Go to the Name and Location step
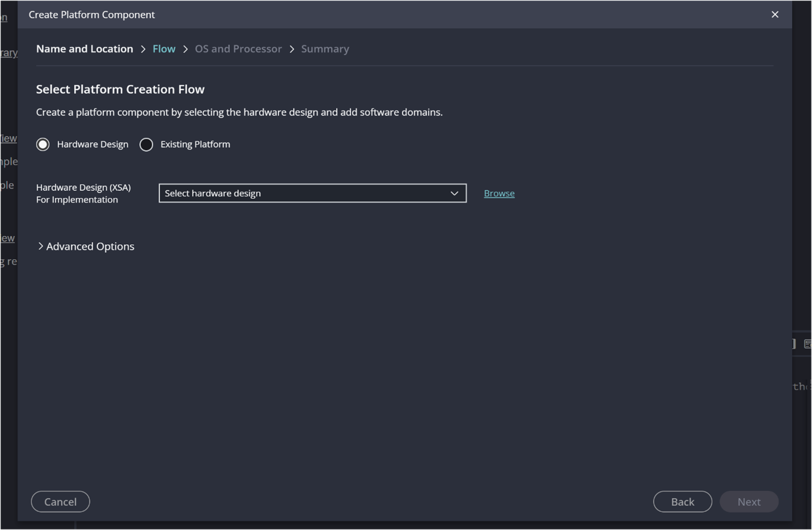Image resolution: width=812 pixels, height=530 pixels. (x=84, y=48)
